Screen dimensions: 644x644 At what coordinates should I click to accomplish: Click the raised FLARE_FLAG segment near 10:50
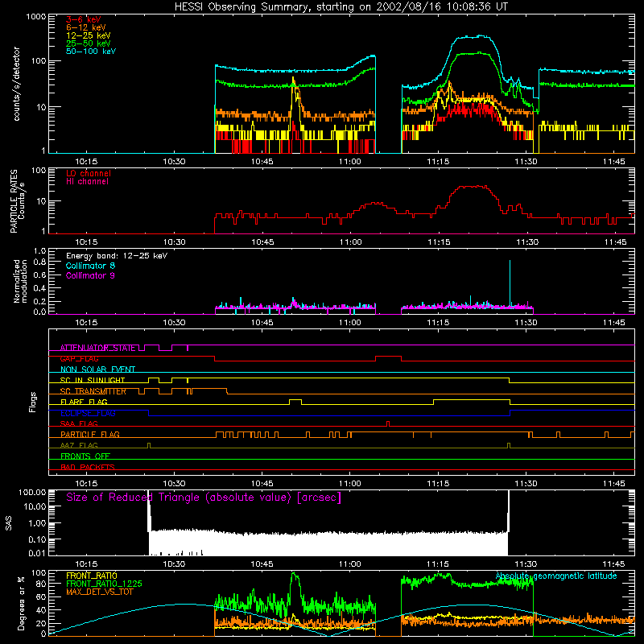(x=295, y=399)
